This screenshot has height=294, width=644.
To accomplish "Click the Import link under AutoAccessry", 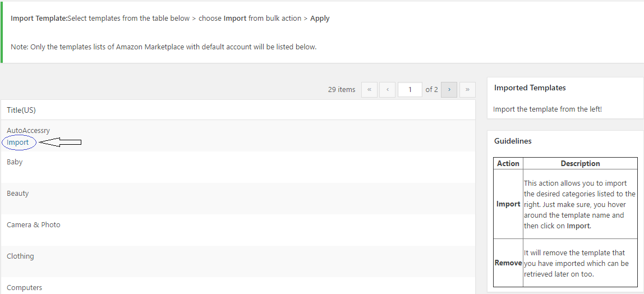I will (17, 143).
